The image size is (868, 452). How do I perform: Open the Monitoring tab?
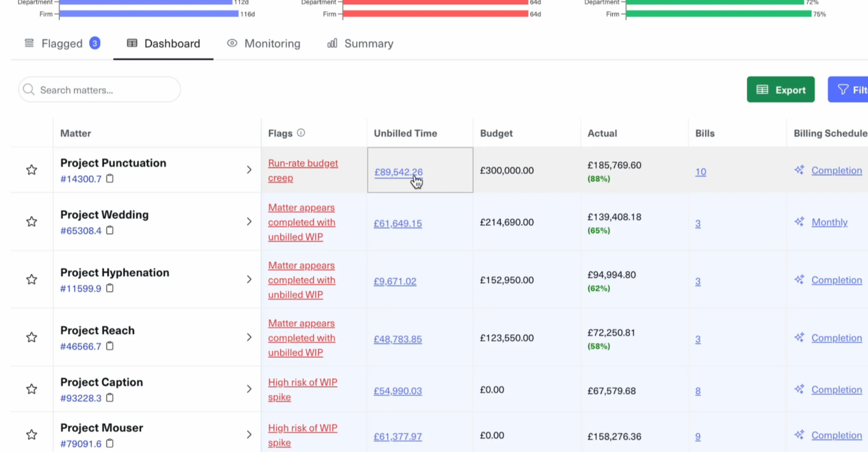(263, 44)
